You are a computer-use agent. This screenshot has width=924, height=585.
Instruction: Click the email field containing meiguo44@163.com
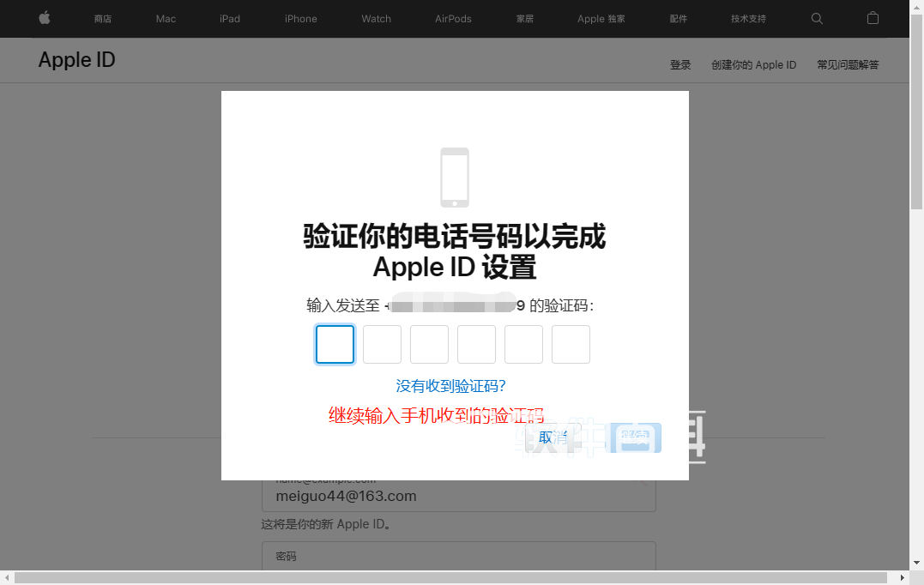[x=458, y=496]
